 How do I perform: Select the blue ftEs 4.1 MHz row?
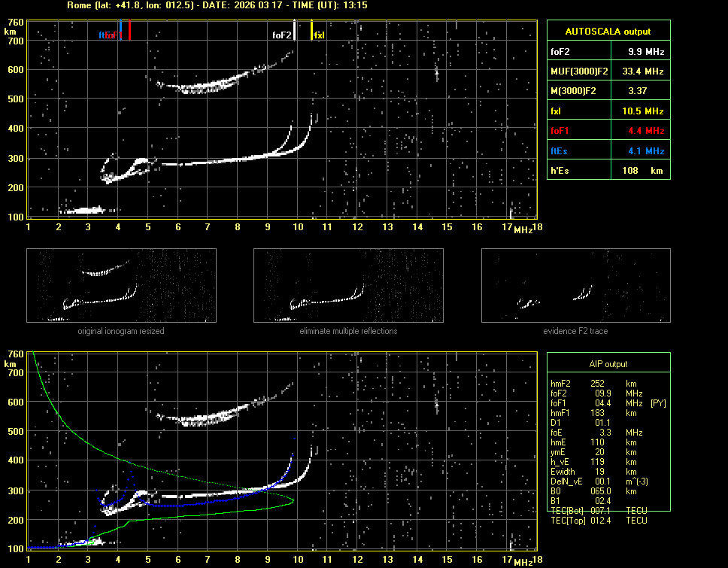(608, 150)
